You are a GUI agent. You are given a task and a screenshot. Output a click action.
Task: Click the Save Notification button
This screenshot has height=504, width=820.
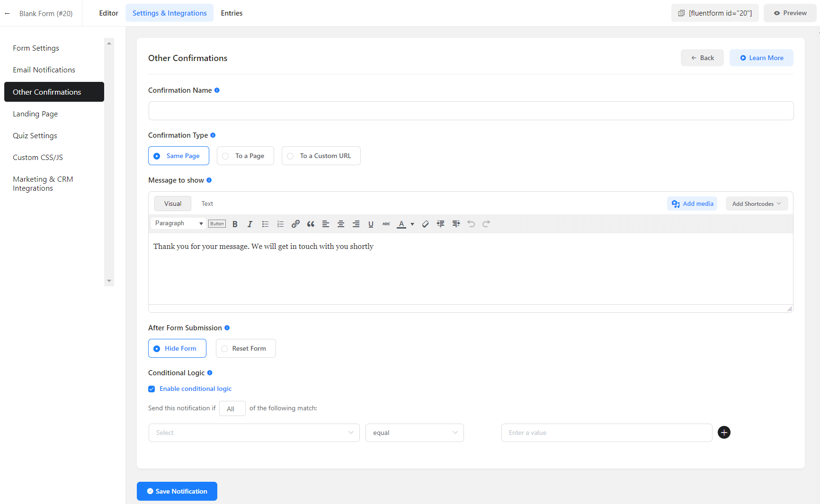(177, 491)
